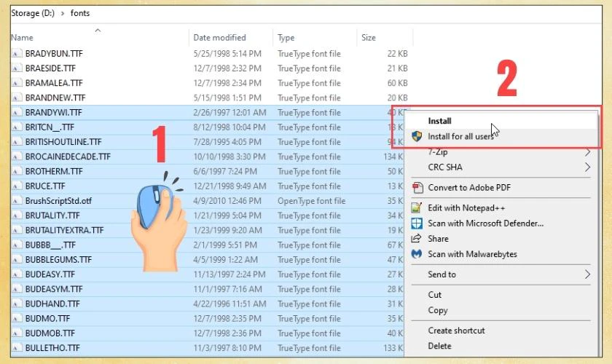This screenshot has width=612, height=364.
Task: Click the font file icon beside BUBBB__.TTF
Action: point(16,245)
